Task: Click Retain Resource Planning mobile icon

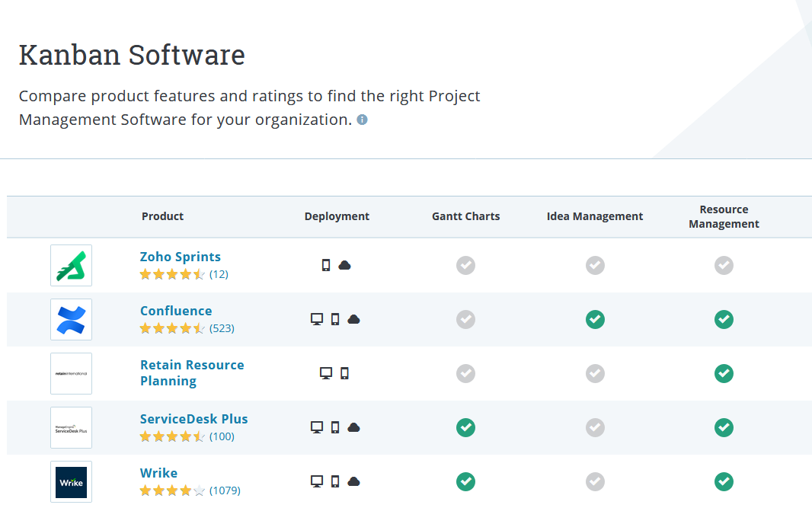Action: tap(344, 373)
